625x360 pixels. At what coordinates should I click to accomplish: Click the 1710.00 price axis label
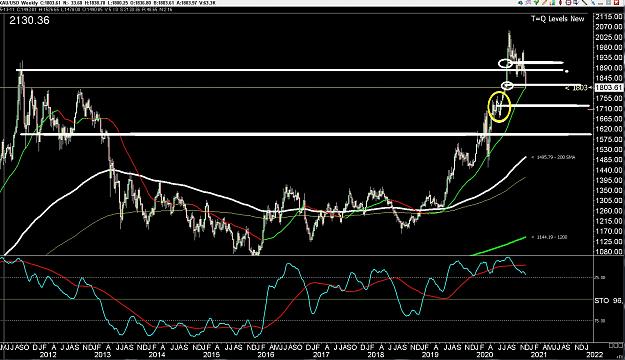point(608,109)
